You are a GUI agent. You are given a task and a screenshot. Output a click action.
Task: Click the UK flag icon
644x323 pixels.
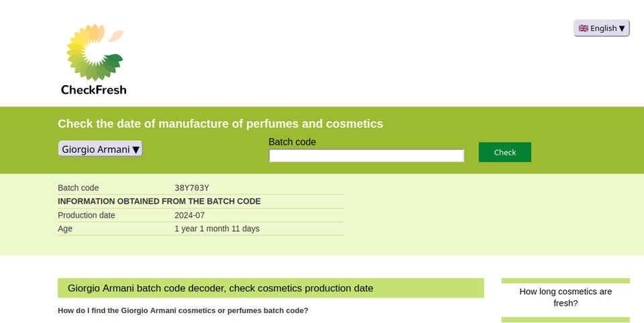click(x=584, y=28)
